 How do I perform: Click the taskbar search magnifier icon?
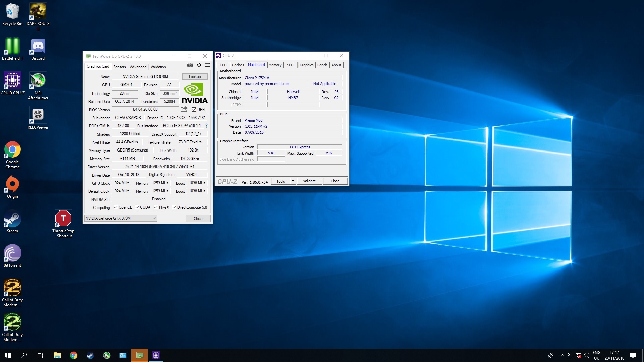coord(24,355)
